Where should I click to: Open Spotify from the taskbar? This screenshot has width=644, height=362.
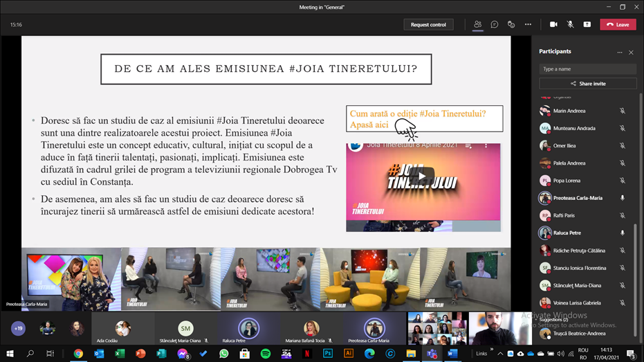tap(266, 354)
